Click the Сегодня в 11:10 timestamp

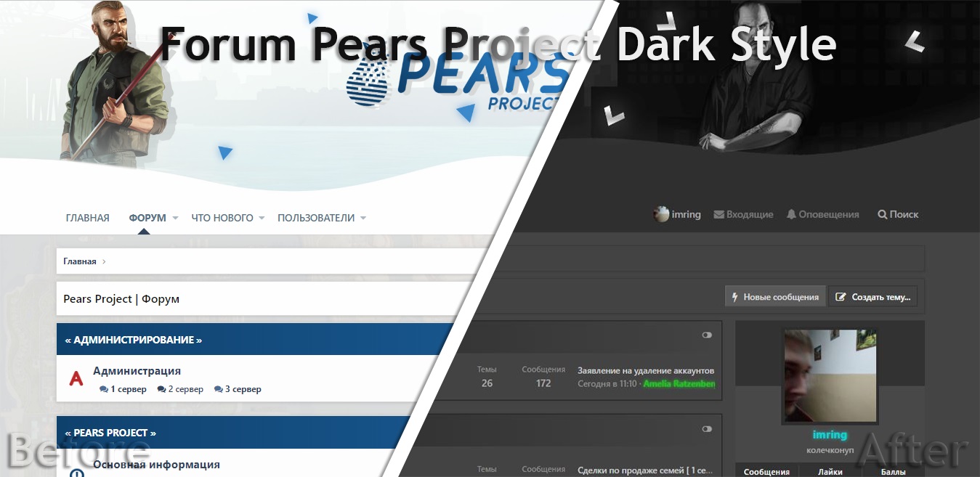point(607,383)
